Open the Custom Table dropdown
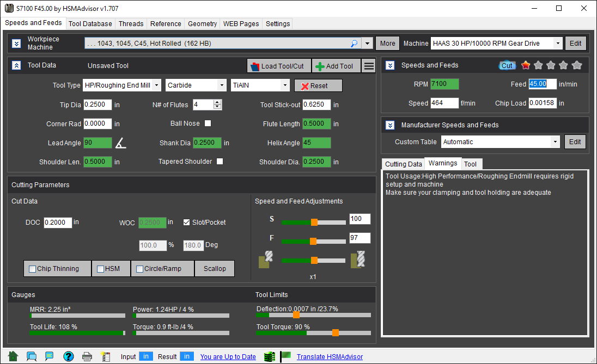Screen dimensions: 597x364 (501, 142)
